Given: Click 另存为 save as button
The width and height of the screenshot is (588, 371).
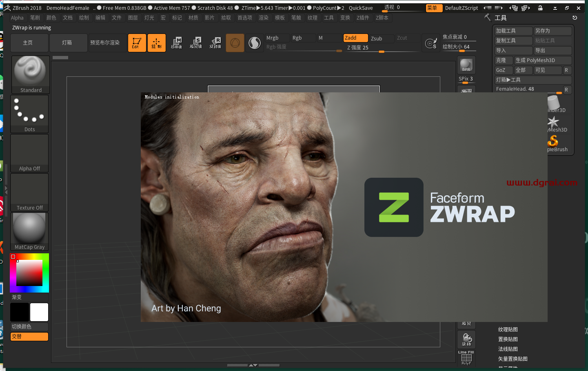Looking at the screenshot, I should click(552, 31).
